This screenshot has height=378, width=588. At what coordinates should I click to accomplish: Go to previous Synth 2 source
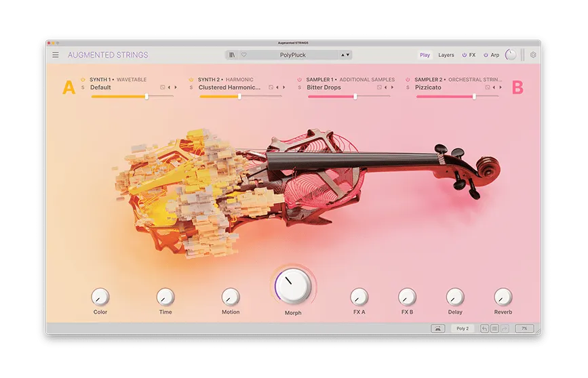tap(277, 87)
